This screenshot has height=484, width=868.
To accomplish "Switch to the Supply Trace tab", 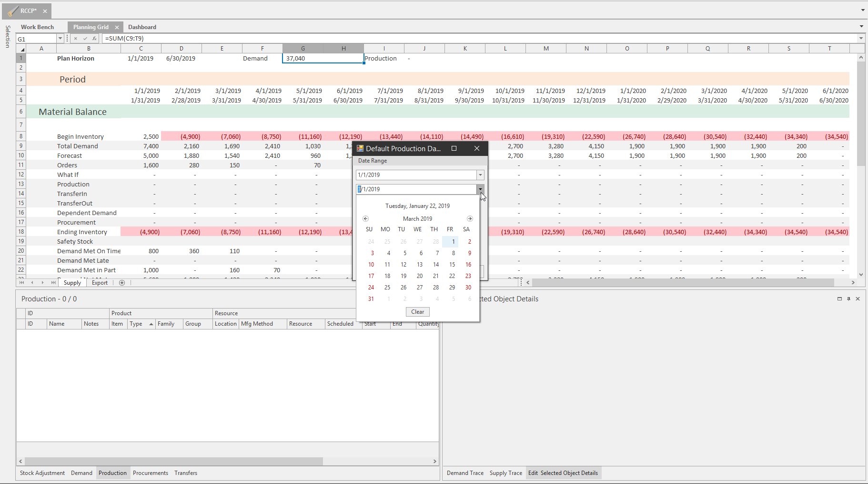I will coord(506,473).
